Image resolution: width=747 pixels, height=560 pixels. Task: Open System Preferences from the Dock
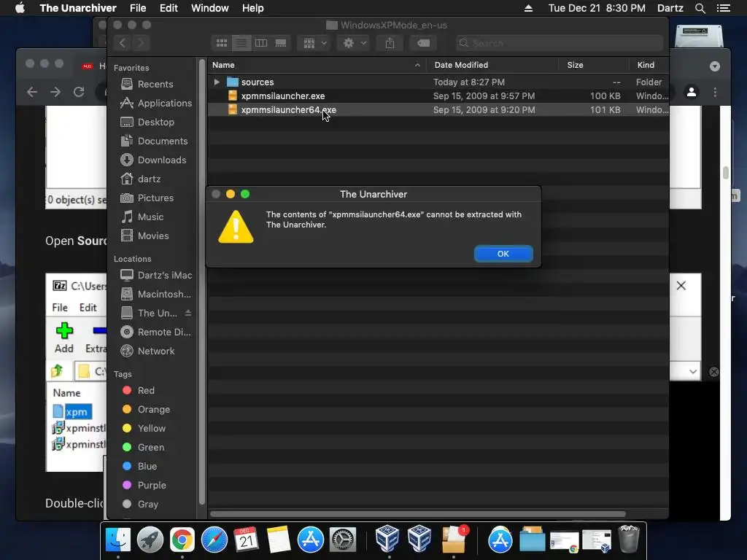click(343, 540)
